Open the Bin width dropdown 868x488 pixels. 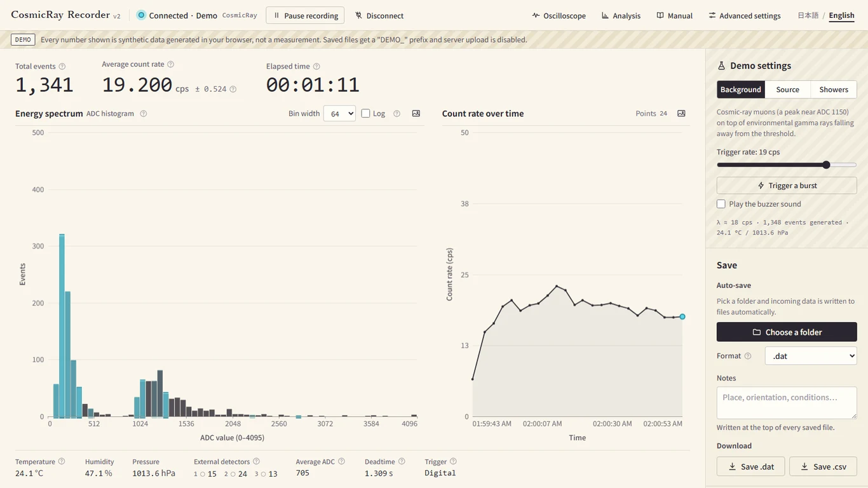coord(339,114)
